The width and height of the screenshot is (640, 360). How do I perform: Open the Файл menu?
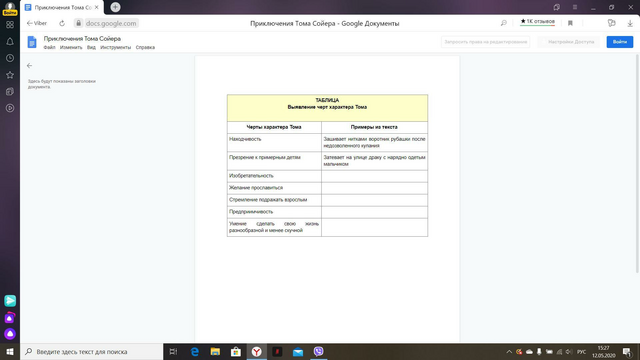pos(49,47)
